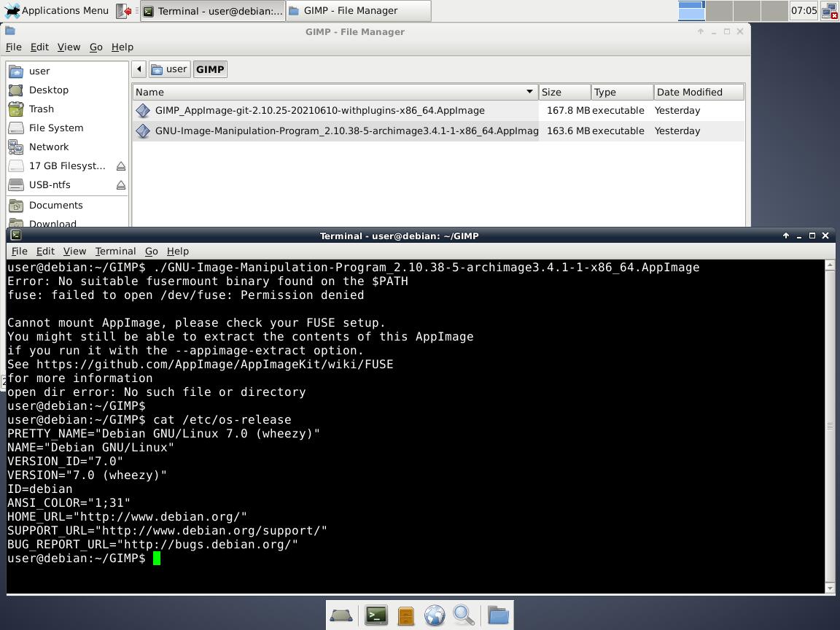Click the 167.8 MB size cell
The height and width of the screenshot is (630, 840).
point(569,110)
